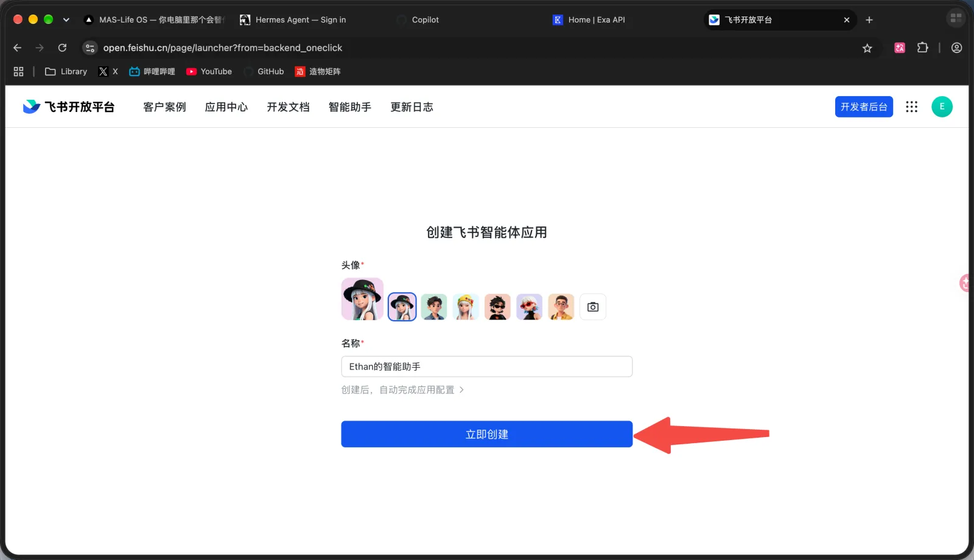Image resolution: width=974 pixels, height=560 pixels.
Task: Click the 立即创建 button
Action: (486, 434)
